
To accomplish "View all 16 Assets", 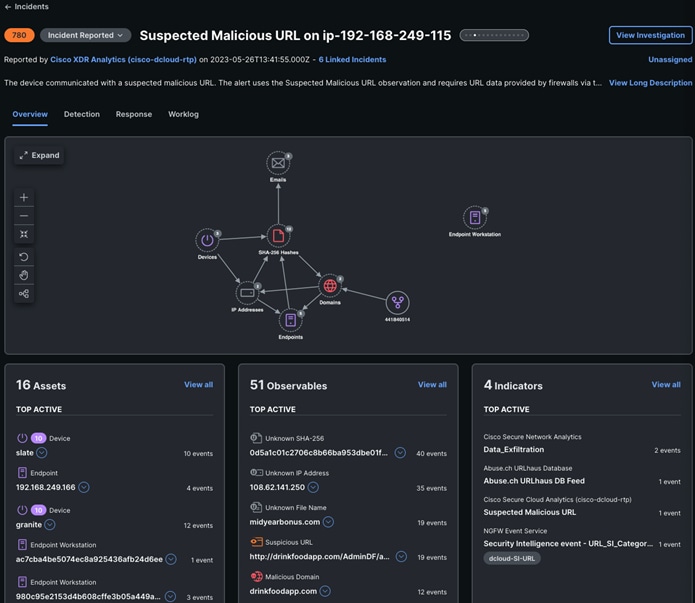I will pos(199,384).
